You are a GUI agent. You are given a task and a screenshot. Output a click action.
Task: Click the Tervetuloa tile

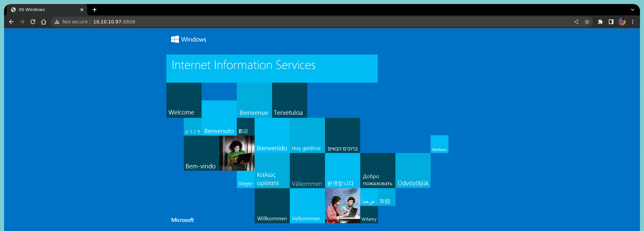[x=289, y=100]
